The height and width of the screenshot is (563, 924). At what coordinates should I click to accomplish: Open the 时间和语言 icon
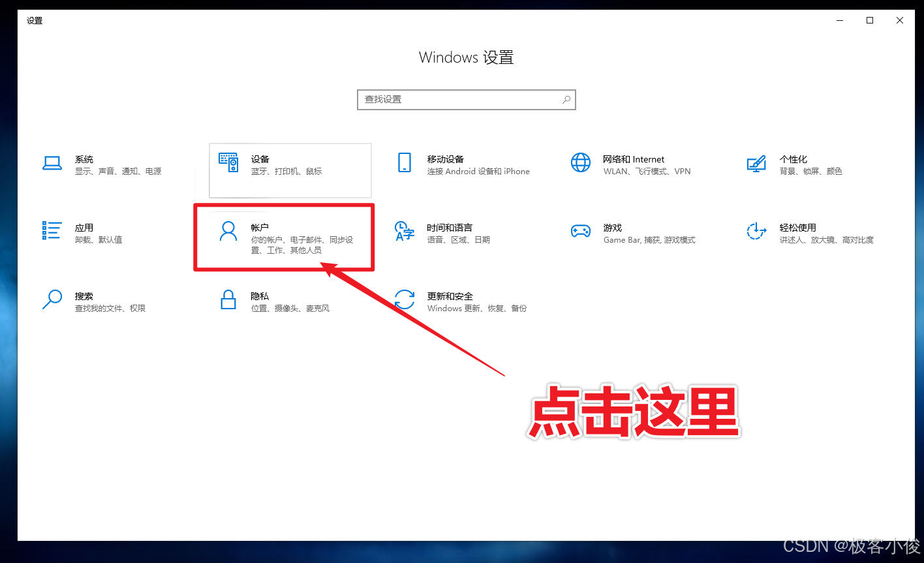click(405, 231)
